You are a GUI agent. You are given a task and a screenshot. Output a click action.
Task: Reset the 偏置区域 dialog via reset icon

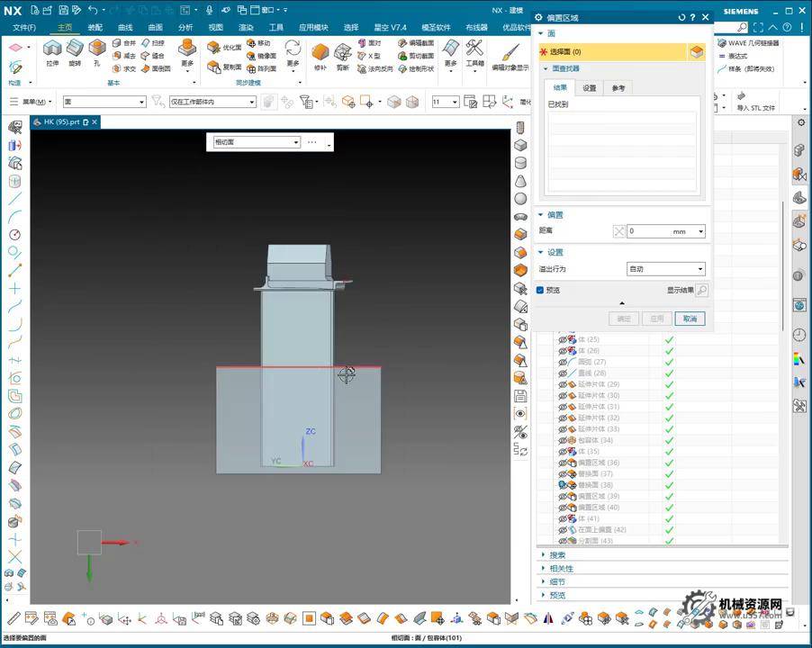(x=681, y=17)
